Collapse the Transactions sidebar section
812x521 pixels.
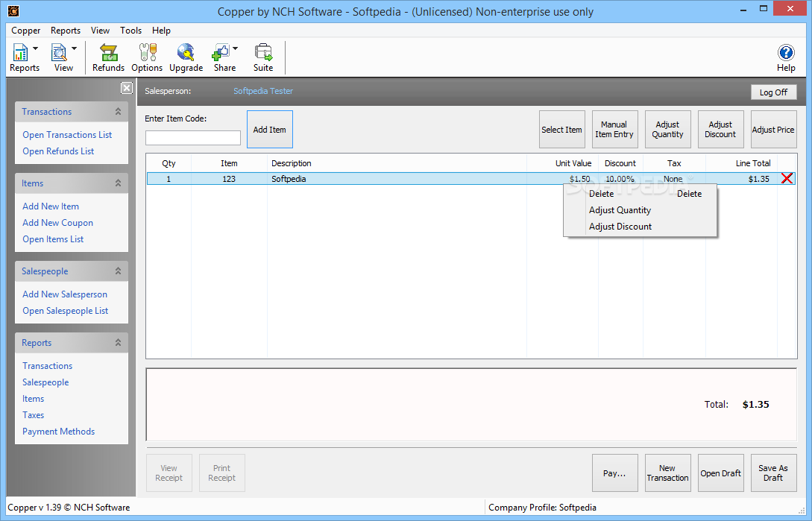pyautogui.click(x=118, y=111)
